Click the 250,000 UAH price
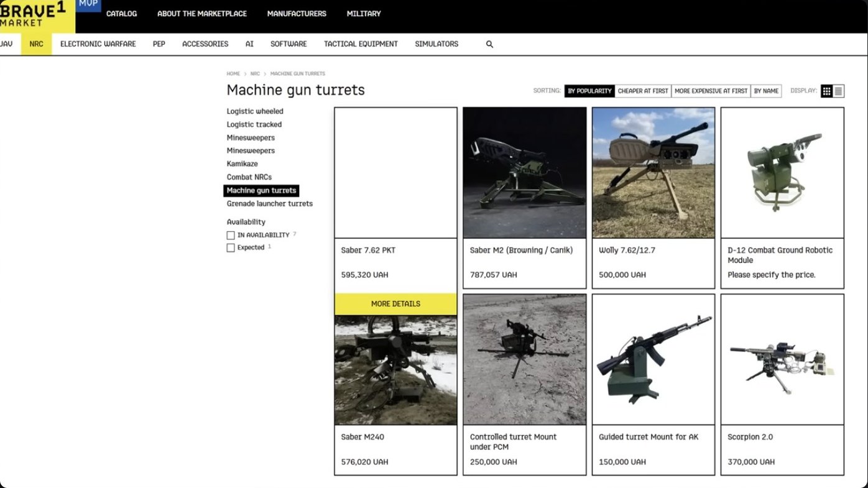 point(494,462)
